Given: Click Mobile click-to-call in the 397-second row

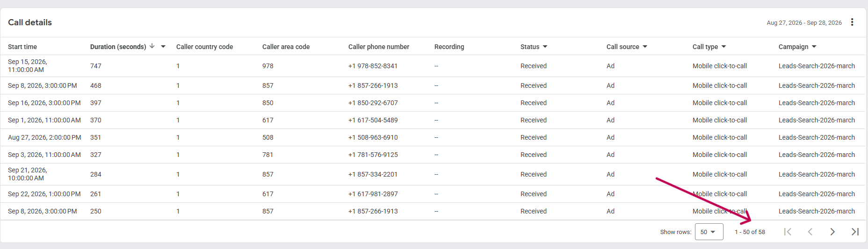Looking at the screenshot, I should point(720,103).
